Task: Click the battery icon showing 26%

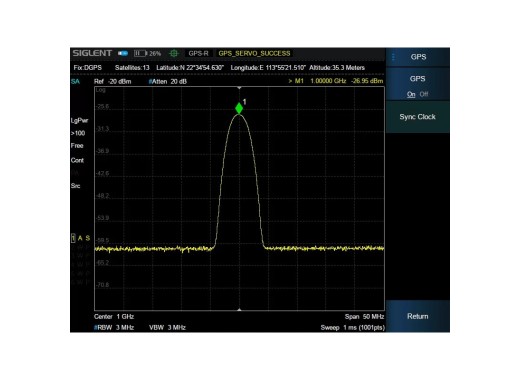Action: [x=140, y=53]
